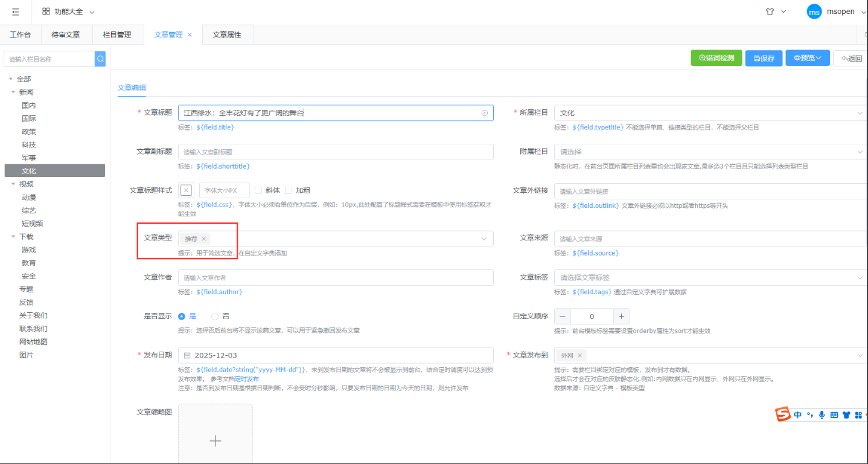Clear the article title with the X icon

coord(484,113)
